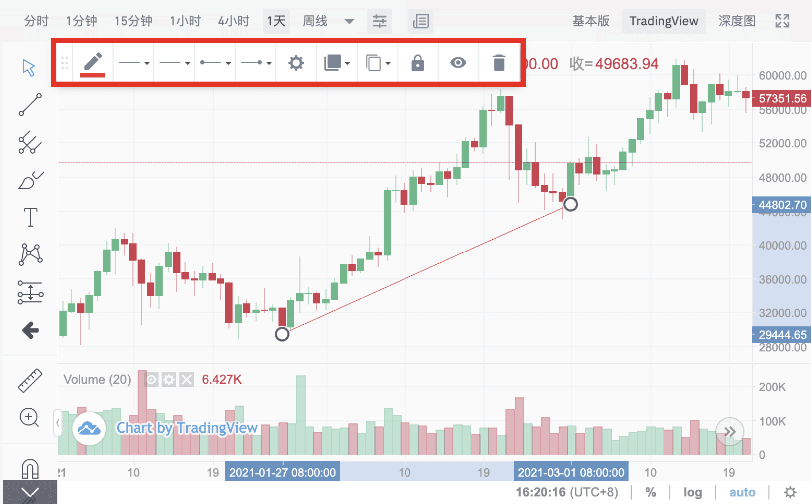Open the position and forecast tools
This screenshot has height=504, width=812.
pos(30,292)
